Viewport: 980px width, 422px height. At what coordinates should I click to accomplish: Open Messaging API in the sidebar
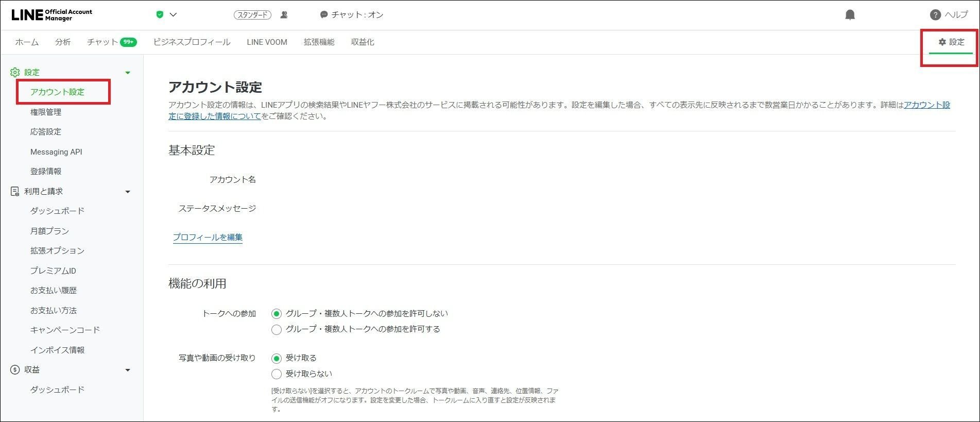point(56,152)
